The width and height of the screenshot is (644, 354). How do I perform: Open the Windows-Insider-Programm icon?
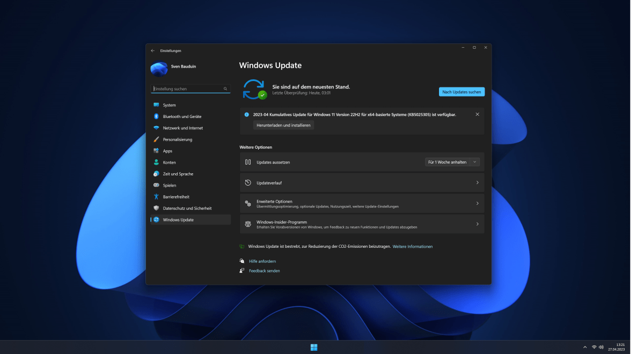248,224
